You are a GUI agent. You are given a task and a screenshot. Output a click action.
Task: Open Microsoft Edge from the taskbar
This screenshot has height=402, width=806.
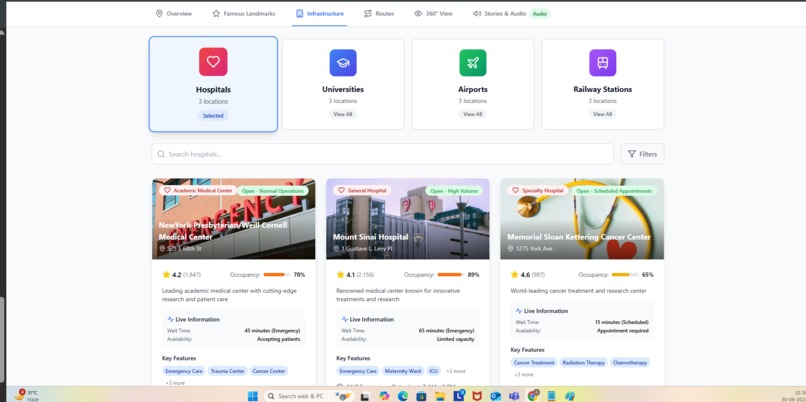point(402,396)
